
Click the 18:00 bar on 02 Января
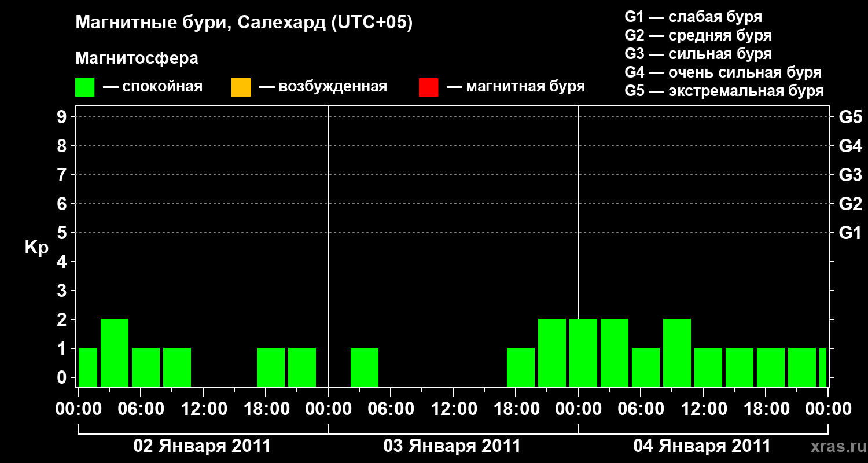[271, 367]
